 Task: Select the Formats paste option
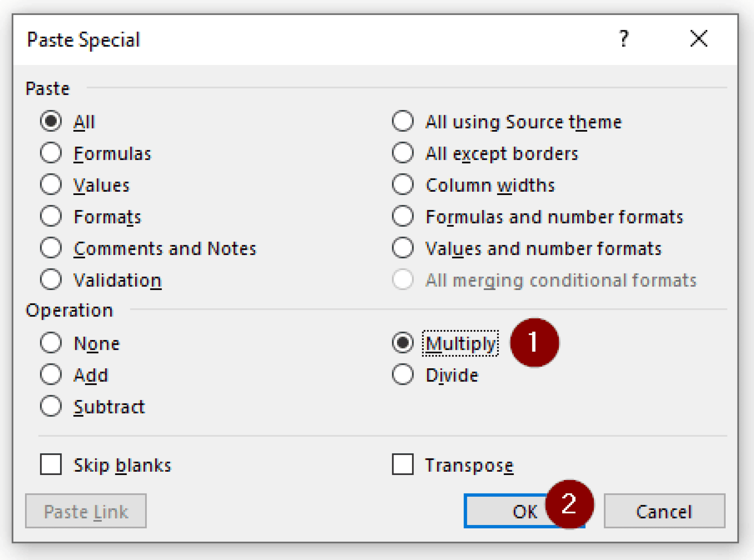coord(51,217)
